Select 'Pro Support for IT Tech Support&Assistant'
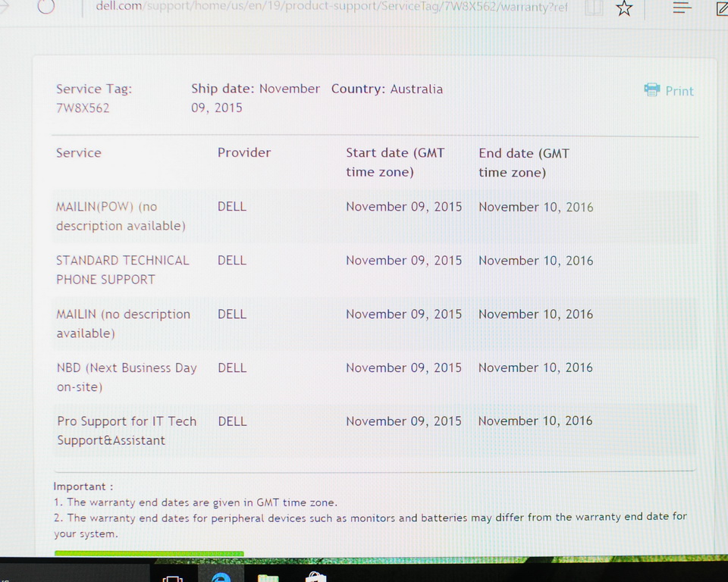728x582 pixels. click(127, 430)
